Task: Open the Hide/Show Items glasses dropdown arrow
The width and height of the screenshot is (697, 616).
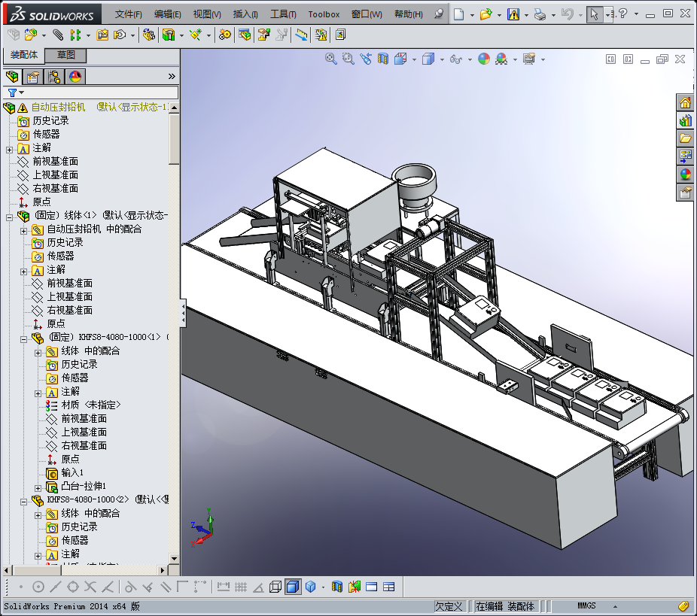Action: click(x=470, y=59)
